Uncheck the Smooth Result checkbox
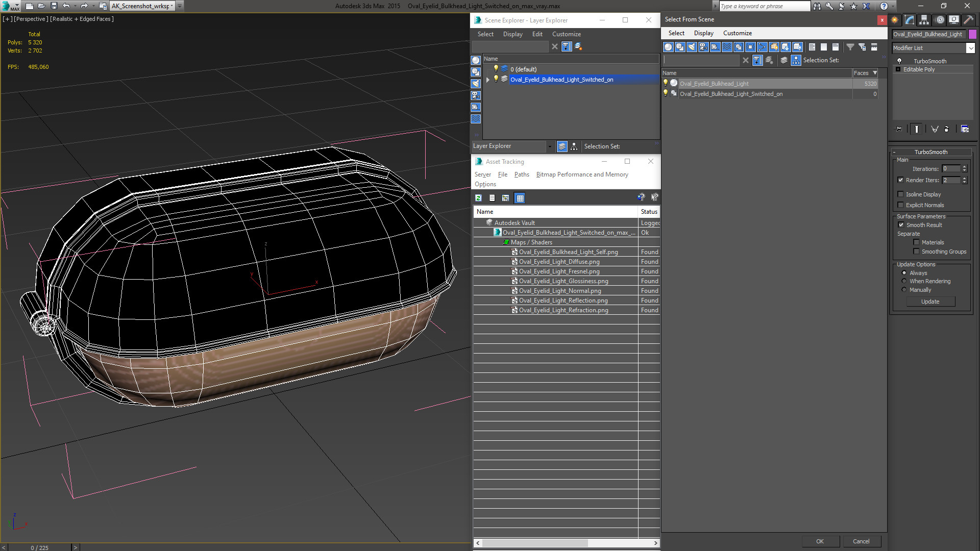Image resolution: width=980 pixels, height=551 pixels. [x=901, y=225]
